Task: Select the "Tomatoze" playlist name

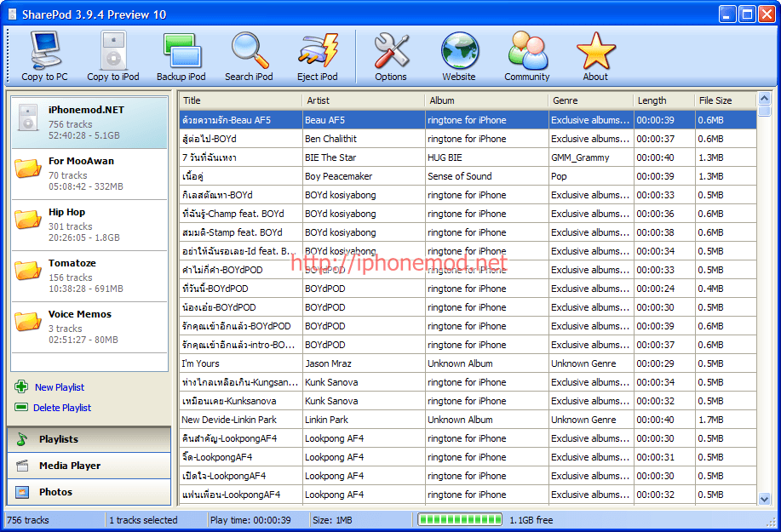Action: coord(72,263)
